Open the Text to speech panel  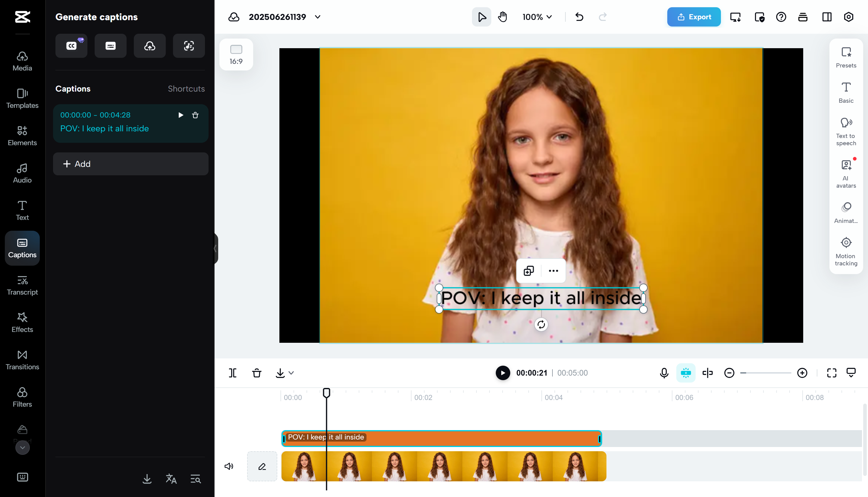coord(846,131)
